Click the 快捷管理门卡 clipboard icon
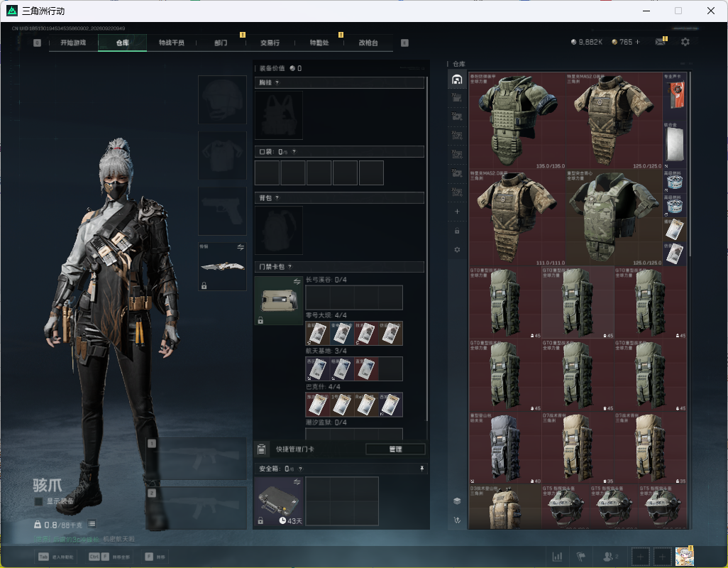This screenshot has width=728, height=568. point(261,449)
